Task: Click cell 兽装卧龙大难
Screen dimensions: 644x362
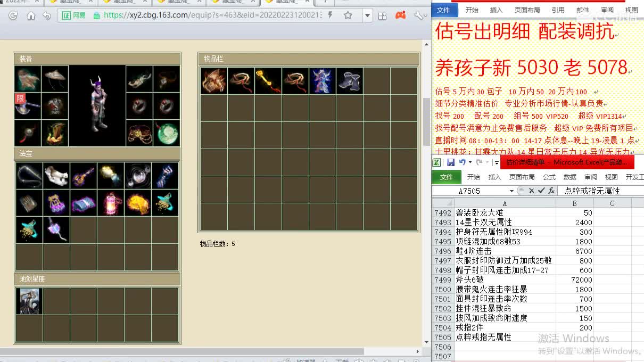Action: point(505,212)
